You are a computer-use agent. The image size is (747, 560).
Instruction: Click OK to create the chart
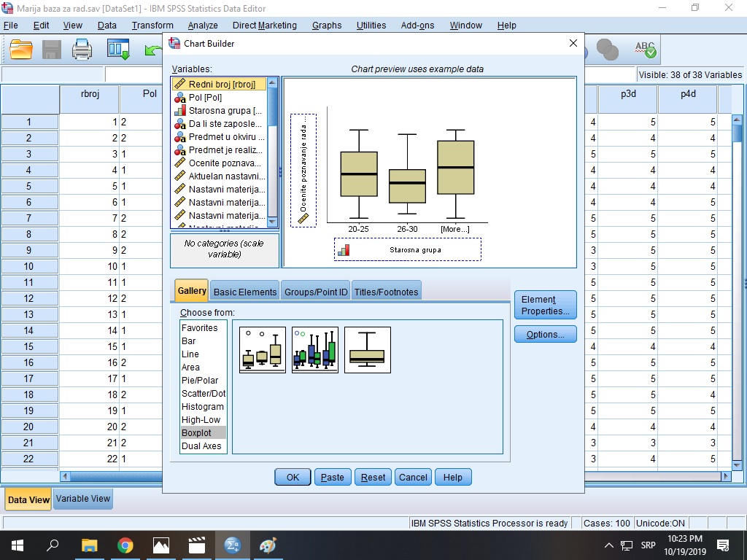click(293, 477)
